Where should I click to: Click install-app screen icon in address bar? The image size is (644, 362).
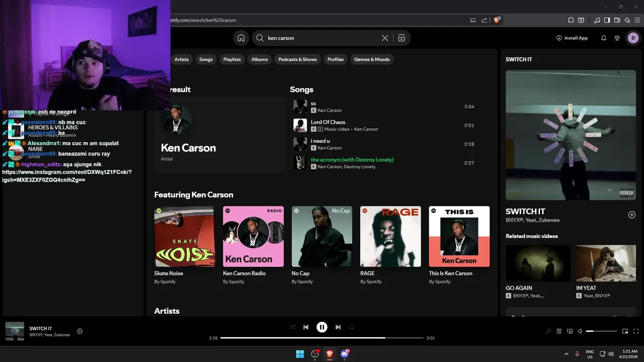[473, 20]
